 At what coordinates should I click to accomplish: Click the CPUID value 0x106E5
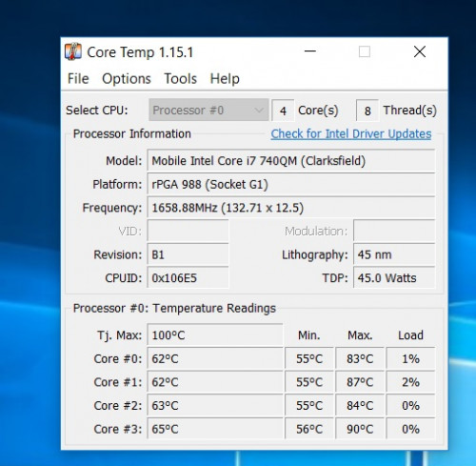click(x=188, y=278)
